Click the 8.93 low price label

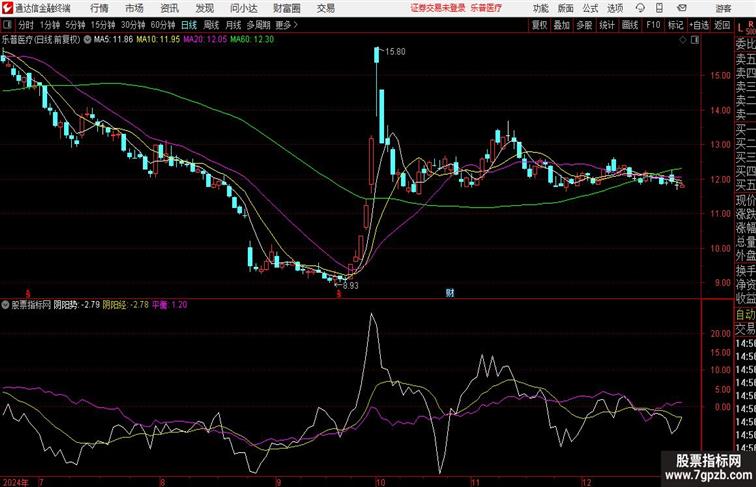tap(351, 285)
